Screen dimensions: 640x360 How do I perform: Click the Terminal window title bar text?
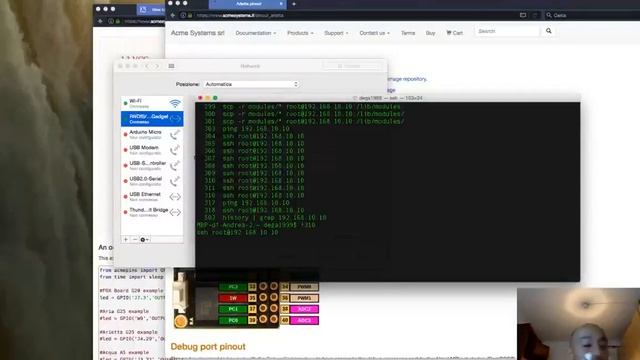point(390,98)
